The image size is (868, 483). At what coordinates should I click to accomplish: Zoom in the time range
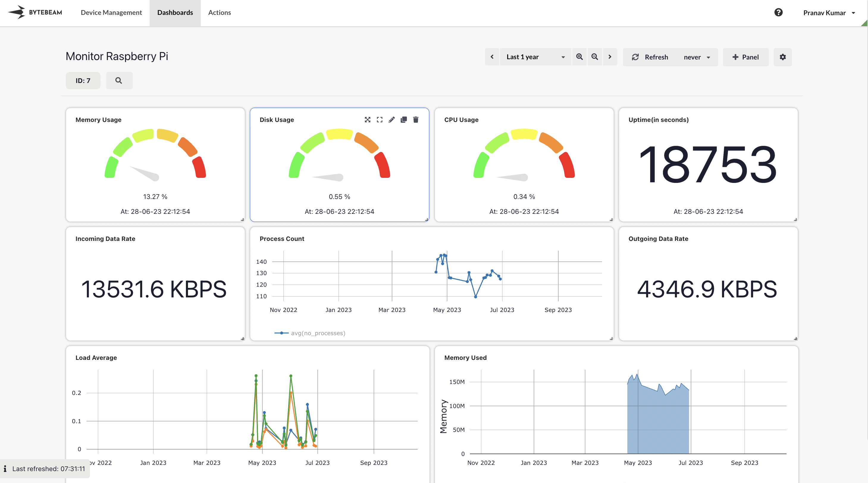[579, 57]
